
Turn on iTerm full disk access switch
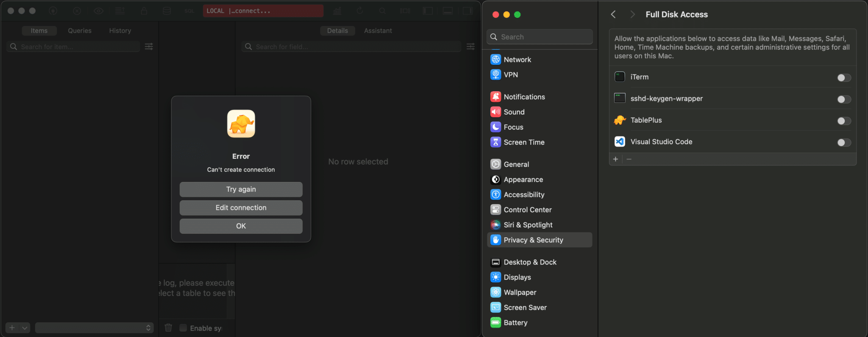(843, 78)
